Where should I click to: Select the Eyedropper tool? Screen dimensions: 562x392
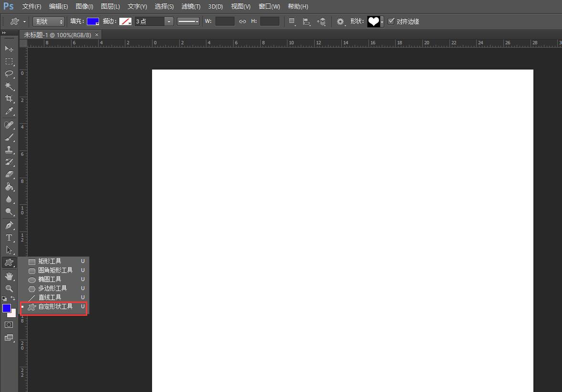click(x=9, y=111)
